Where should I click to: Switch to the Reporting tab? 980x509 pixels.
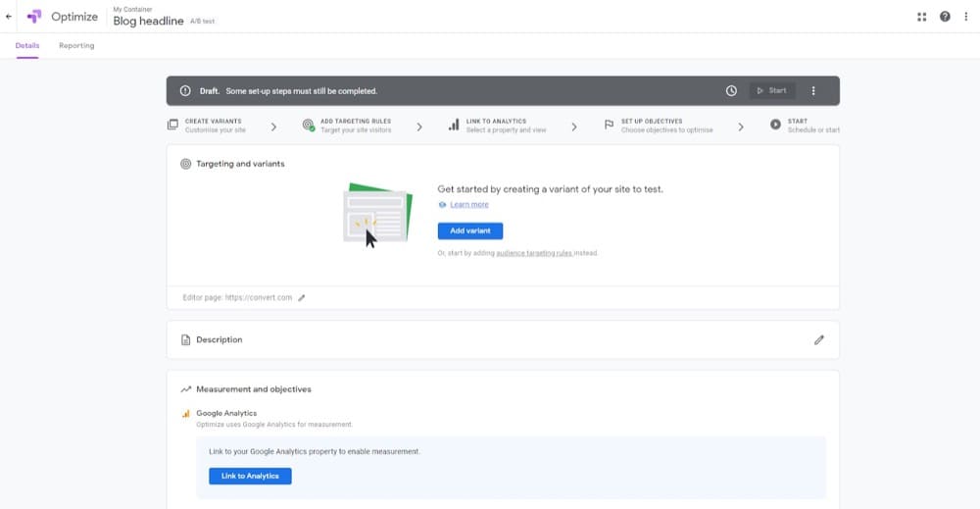pyautogui.click(x=76, y=46)
